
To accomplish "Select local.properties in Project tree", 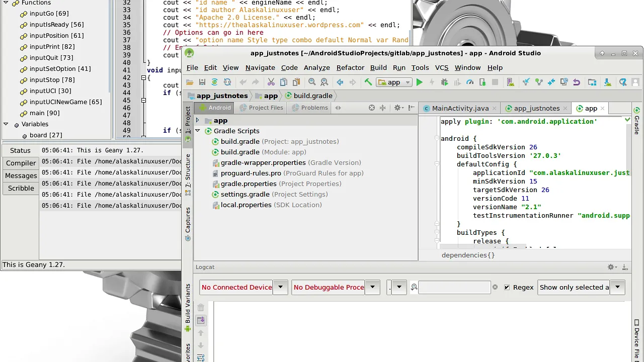I will click(x=267, y=205).
